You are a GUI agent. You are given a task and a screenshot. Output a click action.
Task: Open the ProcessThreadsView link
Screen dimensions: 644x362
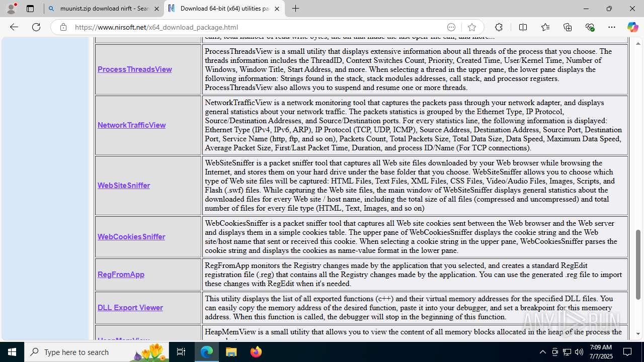pyautogui.click(x=134, y=69)
